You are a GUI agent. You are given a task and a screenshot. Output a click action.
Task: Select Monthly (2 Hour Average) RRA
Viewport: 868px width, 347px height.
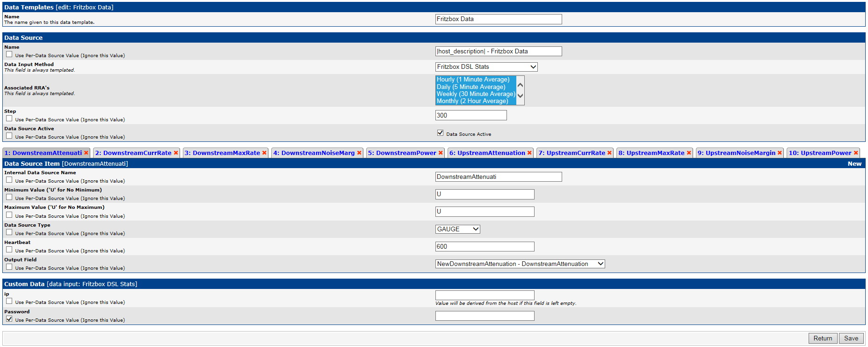(476, 101)
